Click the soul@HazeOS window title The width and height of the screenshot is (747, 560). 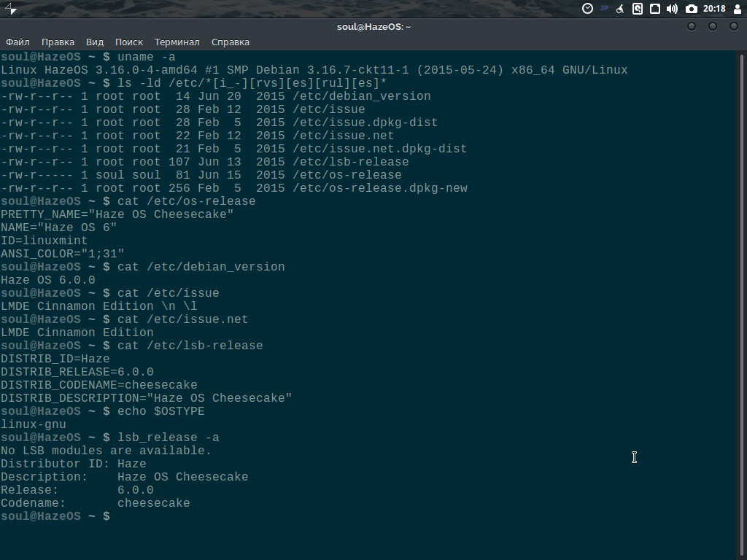373,27
